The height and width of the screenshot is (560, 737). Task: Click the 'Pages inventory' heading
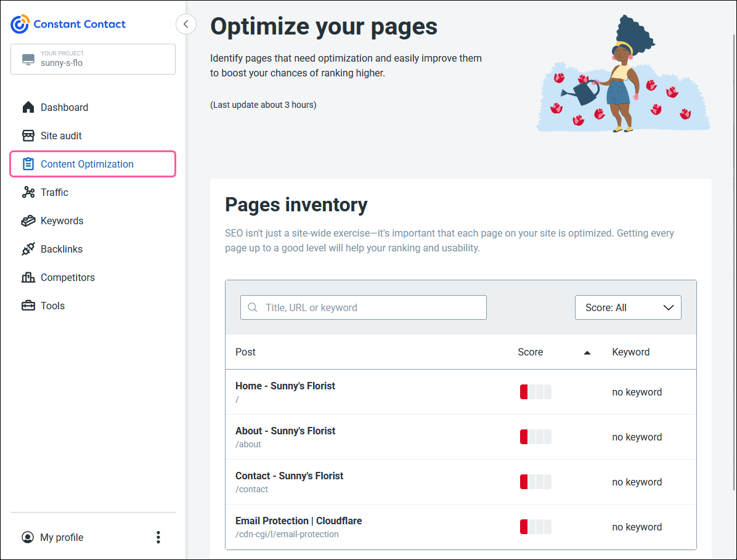(x=296, y=205)
